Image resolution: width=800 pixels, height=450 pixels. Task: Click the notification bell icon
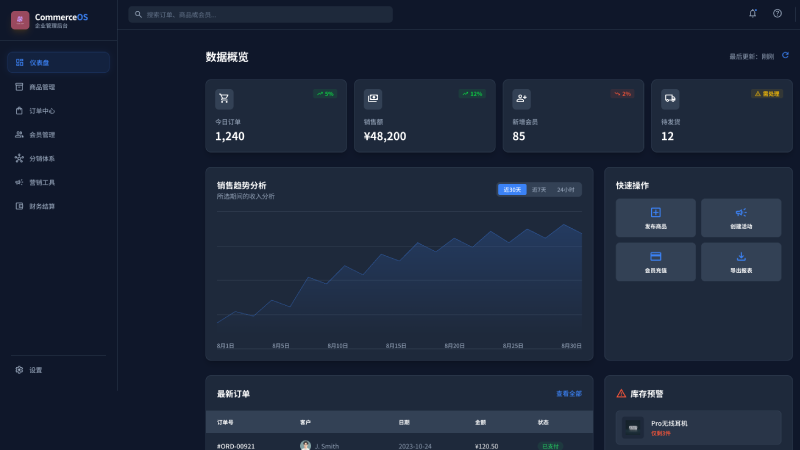pos(753,14)
